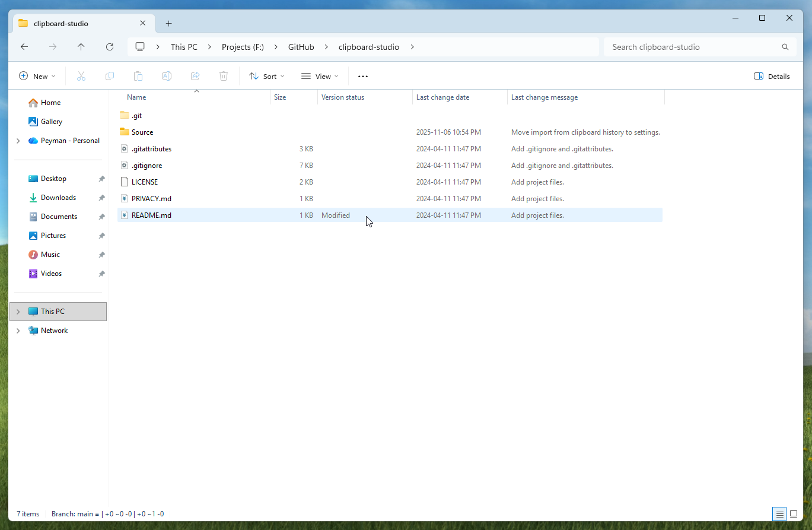The width and height of the screenshot is (812, 530).
Task: Click the Rename toolbar icon
Action: coord(167,76)
